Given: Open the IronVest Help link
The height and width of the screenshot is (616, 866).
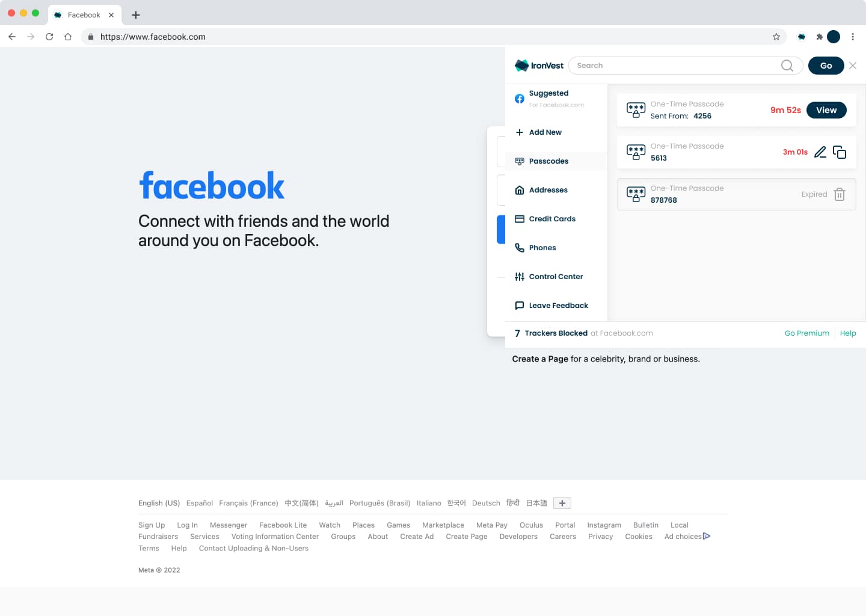Looking at the screenshot, I should 848,333.
